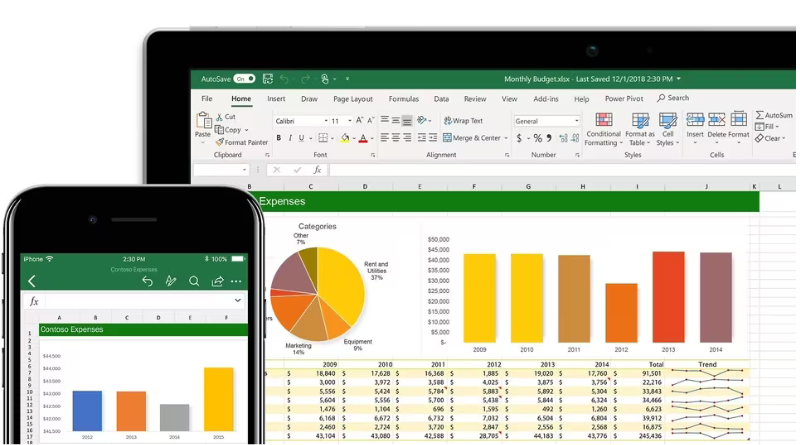Image resolution: width=800 pixels, height=445 pixels.
Task: Click the Decrease Indent icon
Action: click(x=422, y=138)
